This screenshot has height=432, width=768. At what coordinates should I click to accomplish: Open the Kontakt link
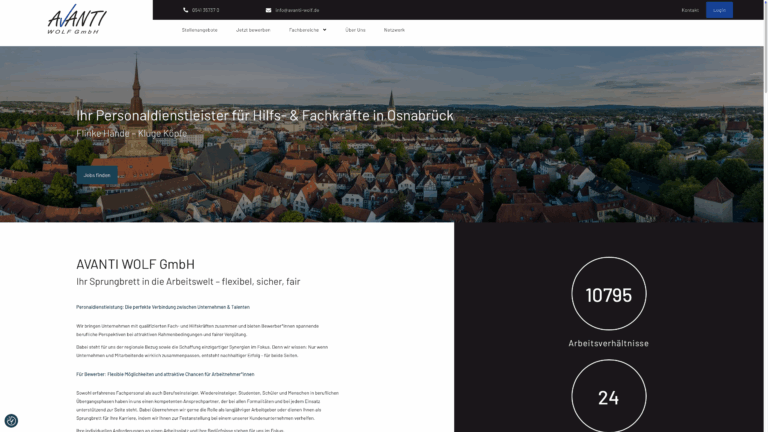pos(690,10)
